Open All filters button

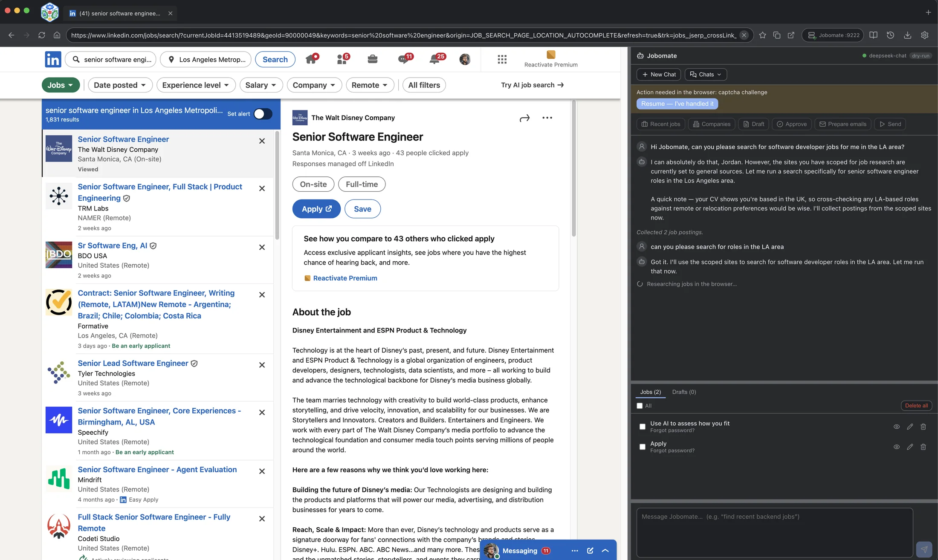tap(424, 85)
